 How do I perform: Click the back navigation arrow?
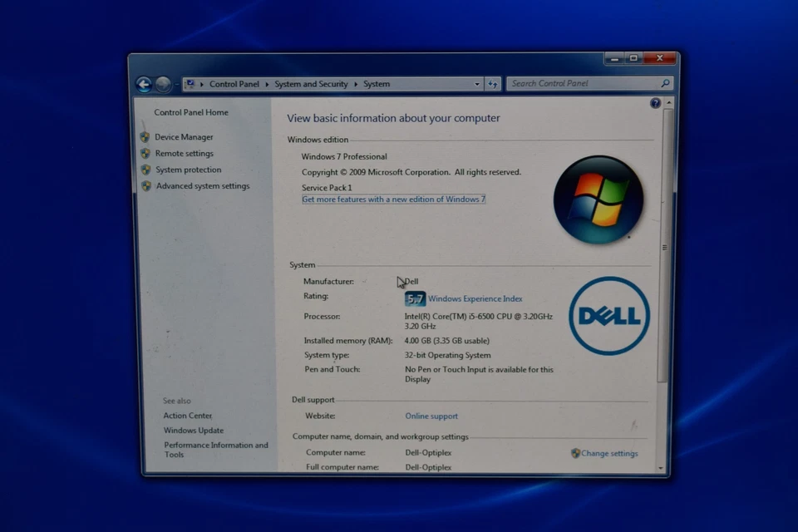tap(143, 84)
